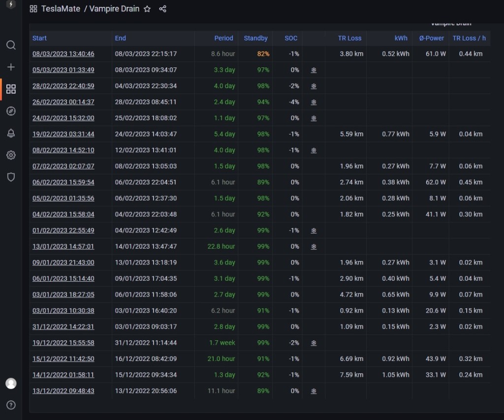Click snowflake icon in 13/01/2023 14:57:01 row

[314, 247]
